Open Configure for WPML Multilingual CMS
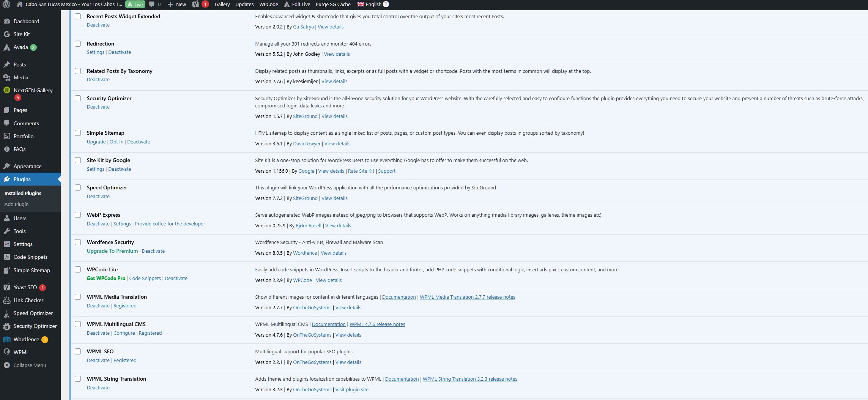868x400 pixels. 124,333
